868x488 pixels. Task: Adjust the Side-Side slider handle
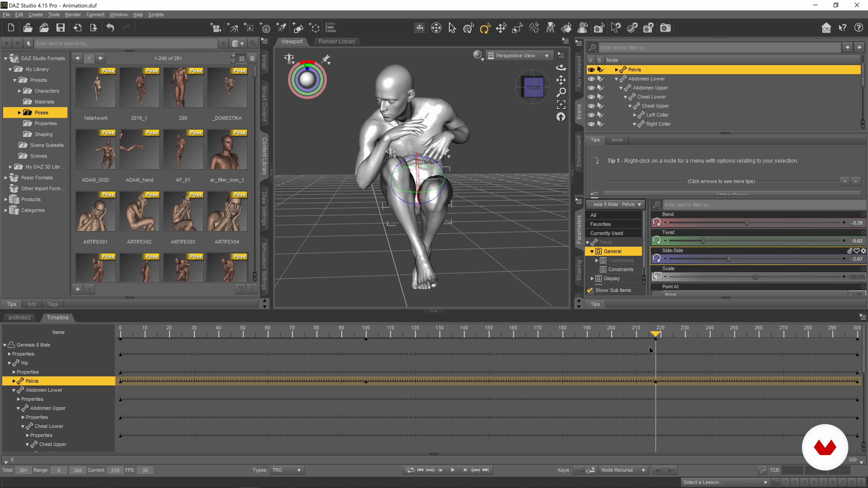[729, 259]
